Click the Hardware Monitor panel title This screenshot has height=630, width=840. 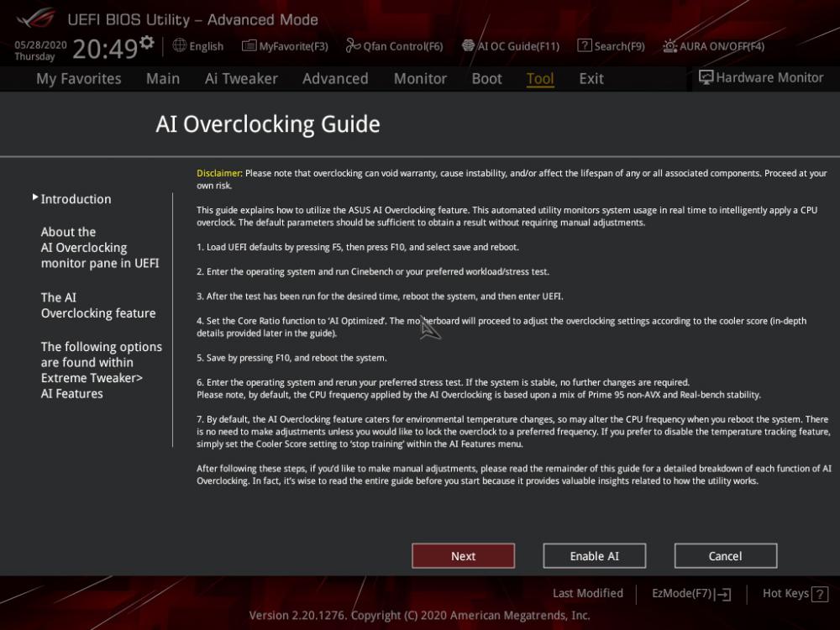(769, 77)
